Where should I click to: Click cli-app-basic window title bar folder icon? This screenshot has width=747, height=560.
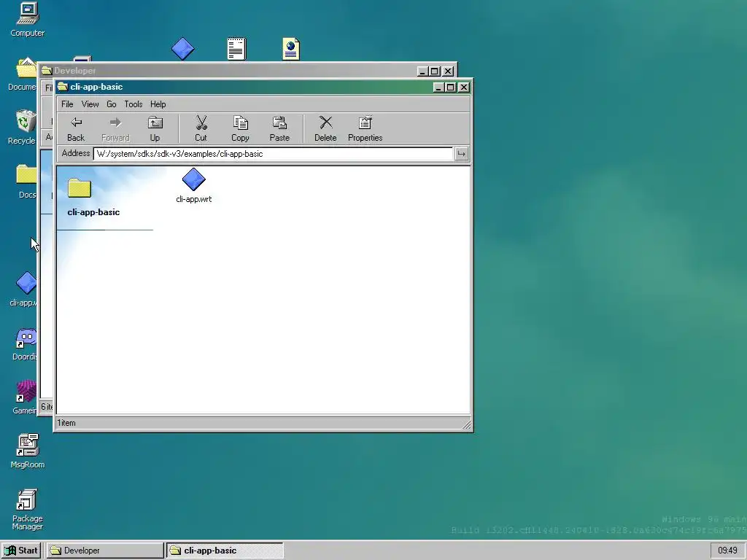pos(63,87)
